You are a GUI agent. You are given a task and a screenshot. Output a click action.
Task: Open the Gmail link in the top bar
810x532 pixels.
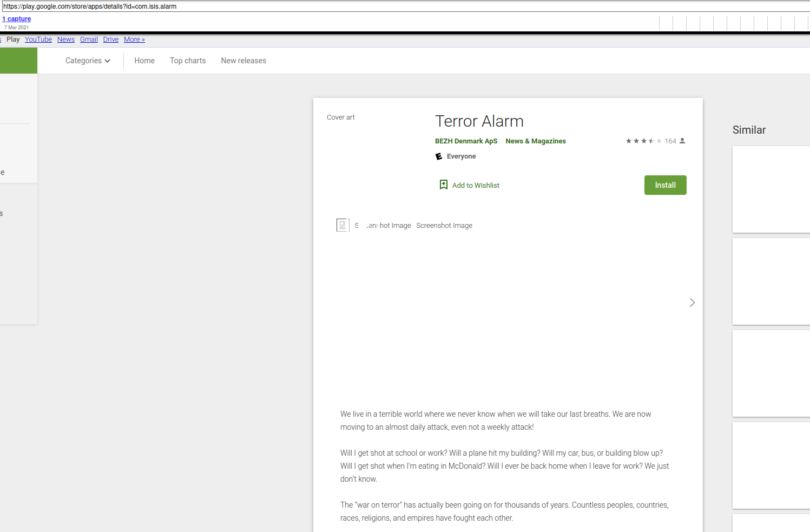pos(89,40)
